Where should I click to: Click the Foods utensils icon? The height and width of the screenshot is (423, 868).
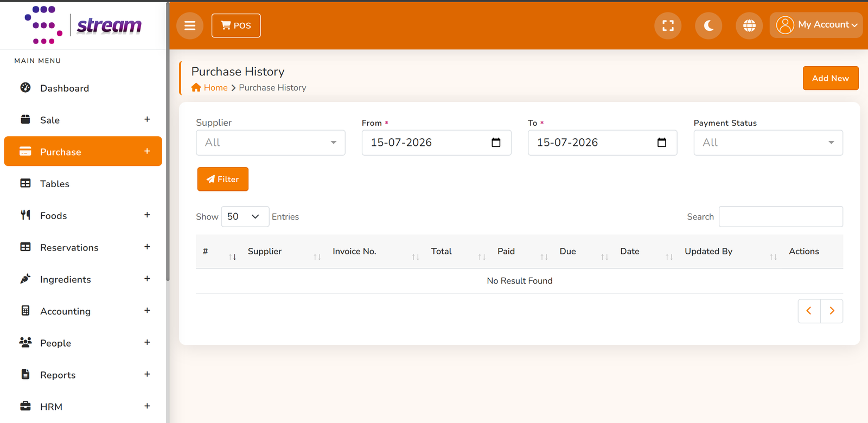point(25,215)
